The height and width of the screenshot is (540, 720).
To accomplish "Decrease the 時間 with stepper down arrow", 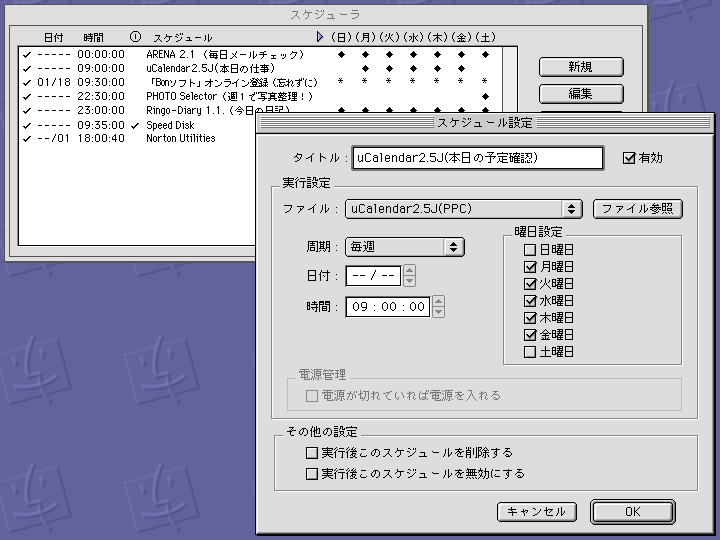I will (439, 312).
